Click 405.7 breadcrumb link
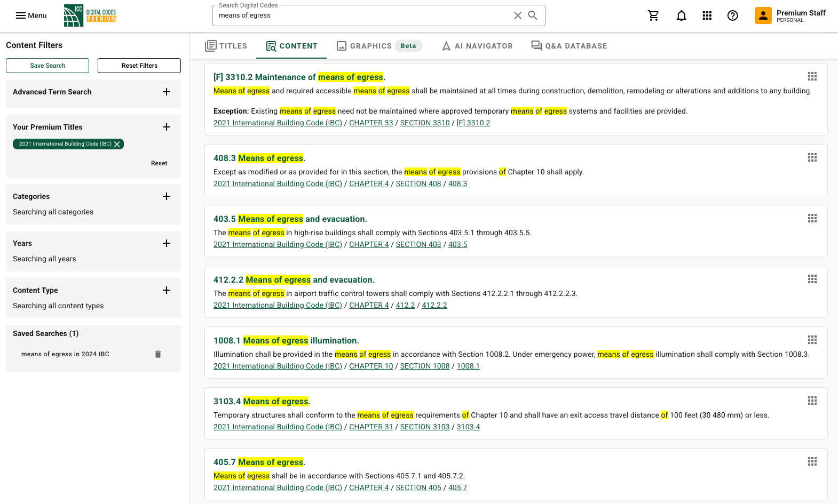Screen dimensions: 838x504 tap(457, 487)
